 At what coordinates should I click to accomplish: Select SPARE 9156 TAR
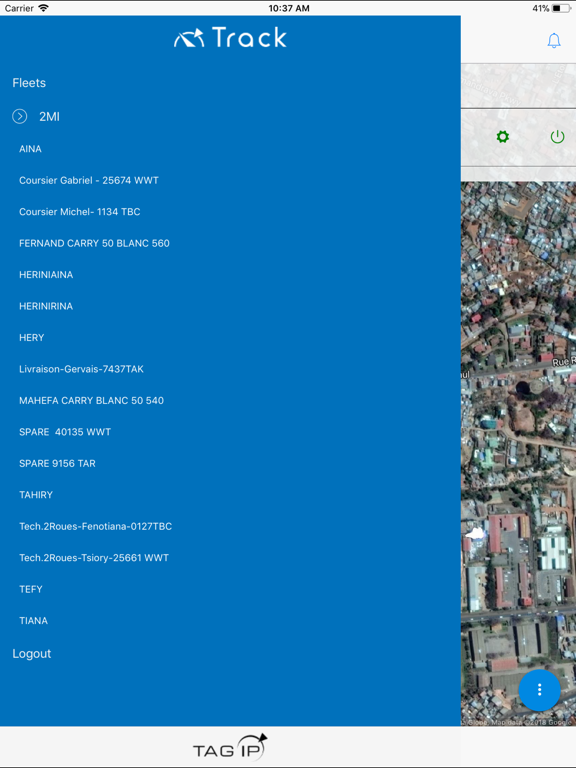click(x=57, y=463)
